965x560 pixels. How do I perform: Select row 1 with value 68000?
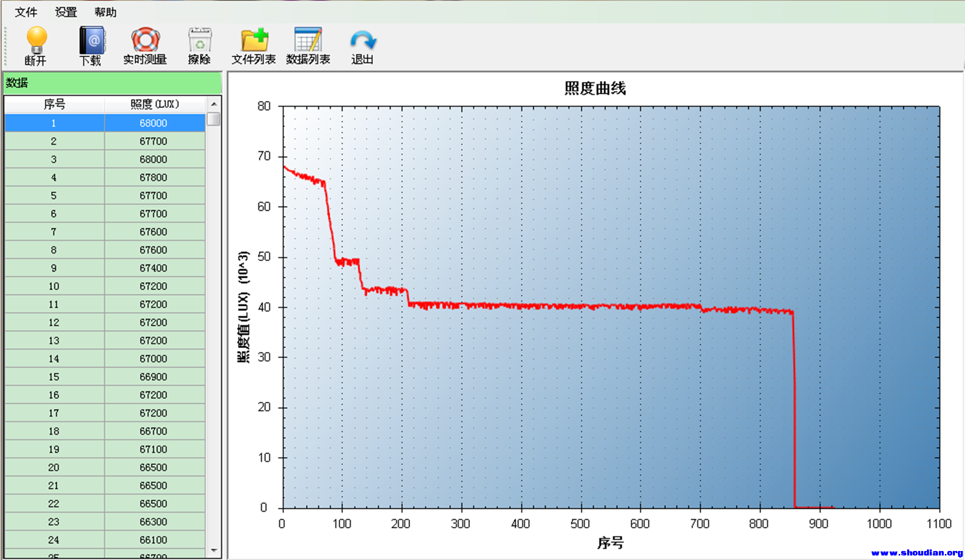[105, 123]
